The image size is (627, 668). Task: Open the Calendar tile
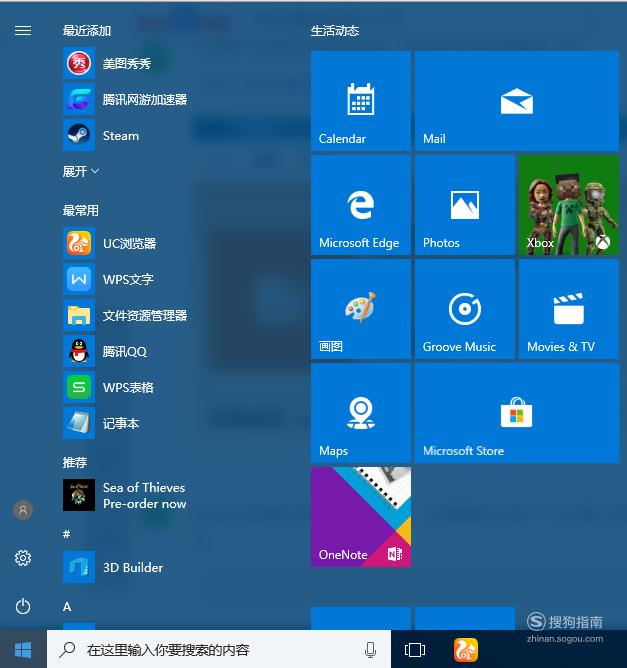tap(361, 101)
